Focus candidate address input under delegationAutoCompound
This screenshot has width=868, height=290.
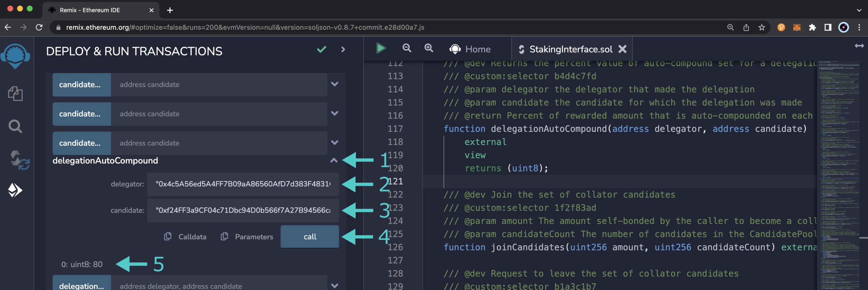(x=243, y=211)
